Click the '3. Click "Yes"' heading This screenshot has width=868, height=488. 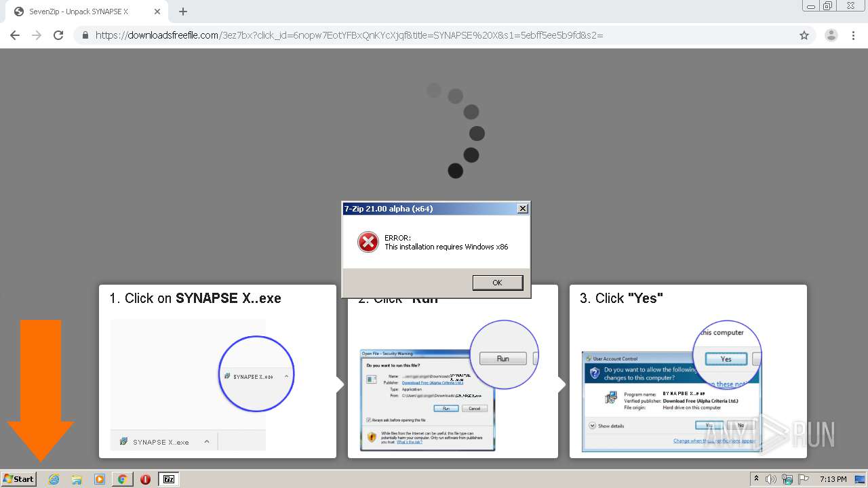(x=621, y=298)
